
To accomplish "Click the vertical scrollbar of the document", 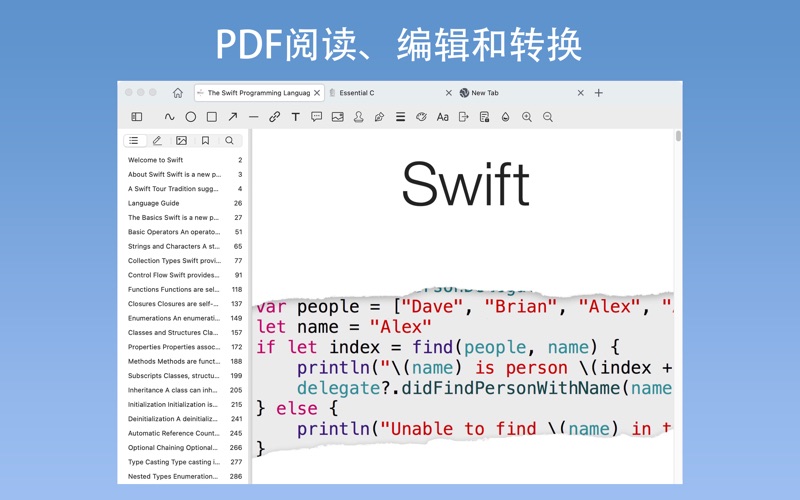I will click(x=678, y=136).
